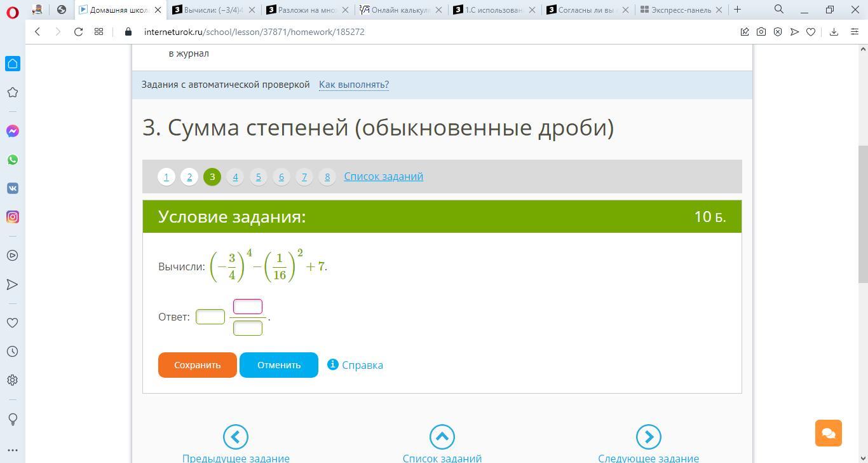868x463 pixels.
Task: Switch to the 'Онлайн калькул' tab
Action: coord(401,10)
